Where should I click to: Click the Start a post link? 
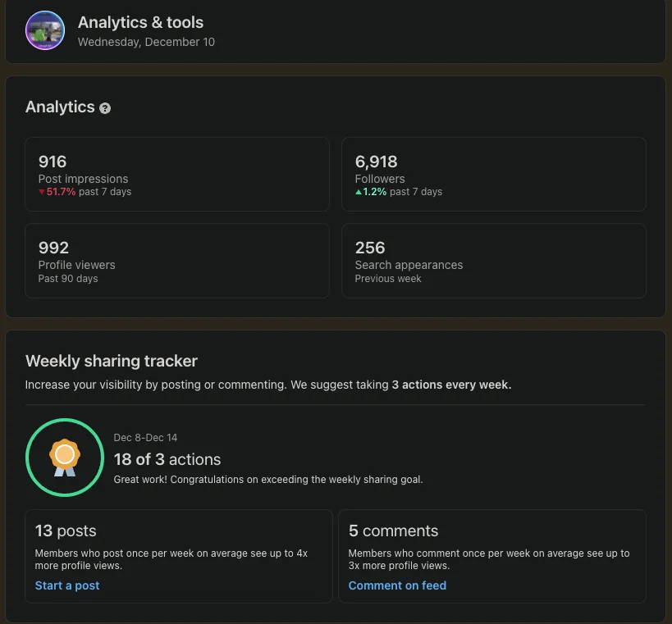(x=67, y=585)
